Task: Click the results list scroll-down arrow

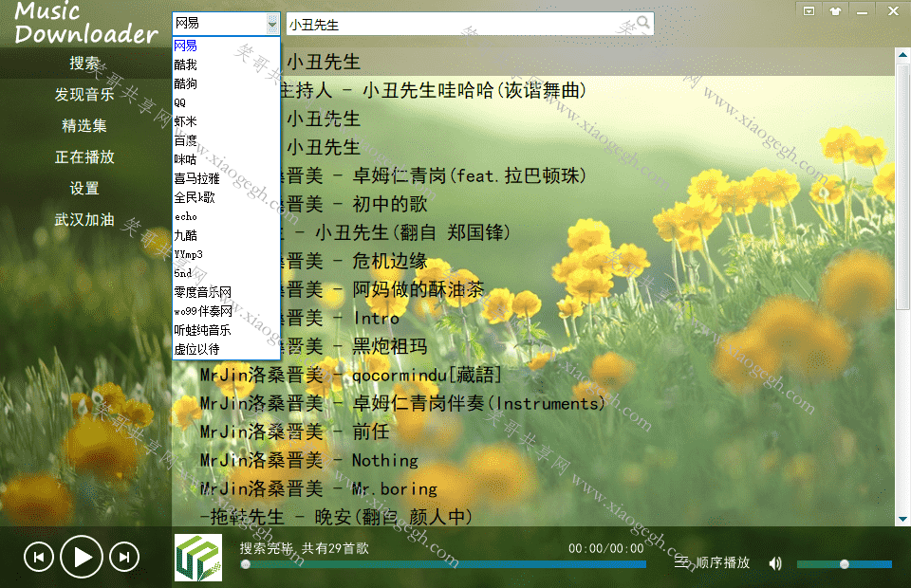Action: (902, 520)
